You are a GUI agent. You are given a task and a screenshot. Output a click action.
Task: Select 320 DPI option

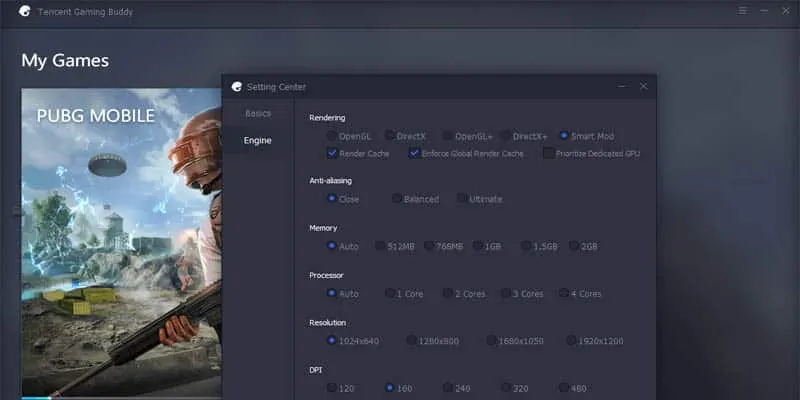click(506, 388)
